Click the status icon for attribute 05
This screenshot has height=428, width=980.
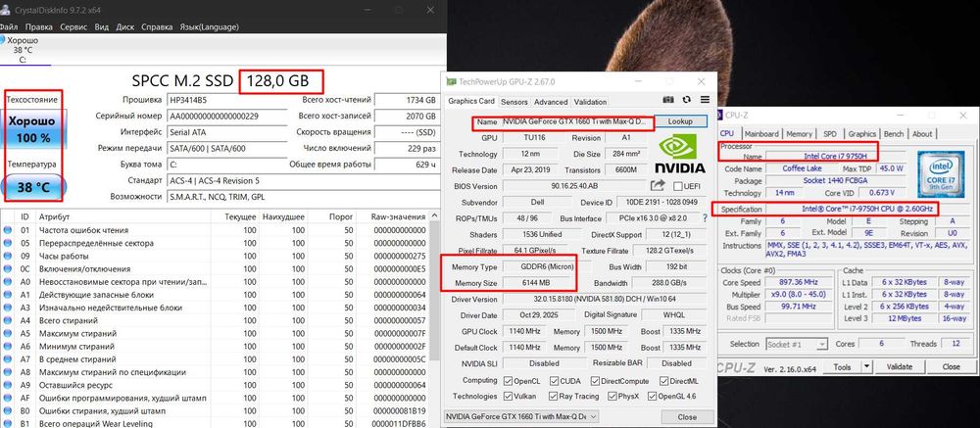click(x=8, y=243)
